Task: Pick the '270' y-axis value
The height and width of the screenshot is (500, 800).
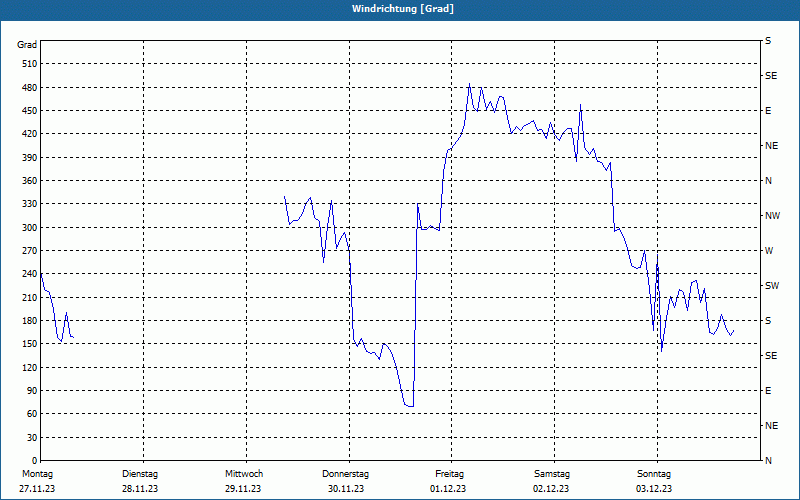Action: 30,251
